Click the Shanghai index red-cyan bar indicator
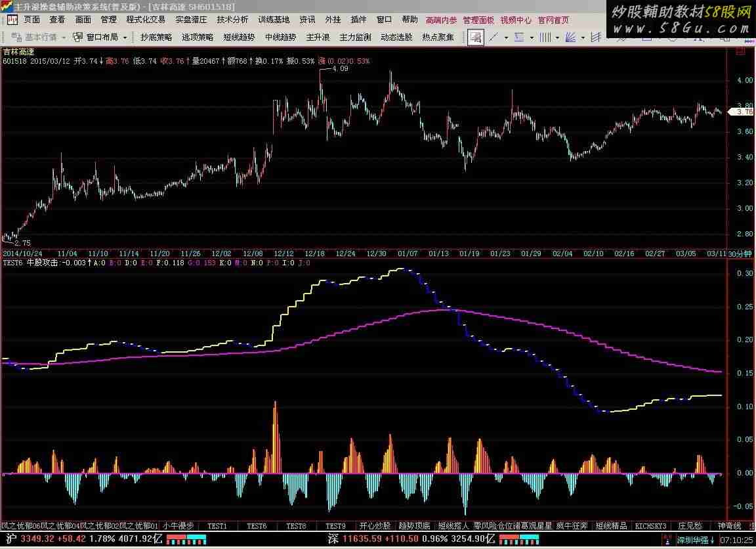This screenshot has height=549, width=756. (186, 539)
